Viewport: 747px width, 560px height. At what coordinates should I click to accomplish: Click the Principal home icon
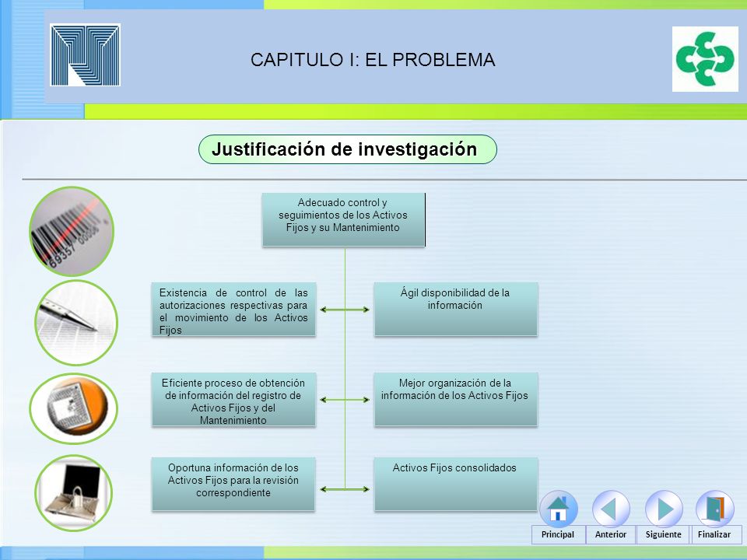click(559, 509)
